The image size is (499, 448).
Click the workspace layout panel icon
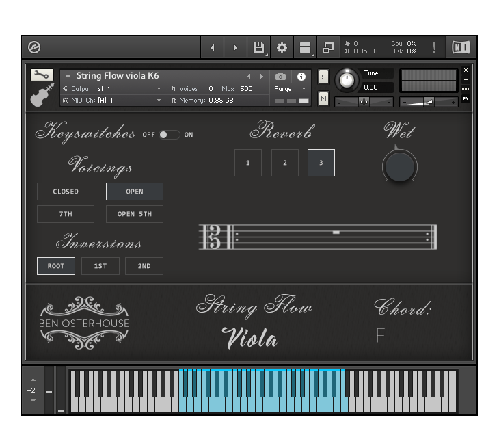[x=305, y=48]
